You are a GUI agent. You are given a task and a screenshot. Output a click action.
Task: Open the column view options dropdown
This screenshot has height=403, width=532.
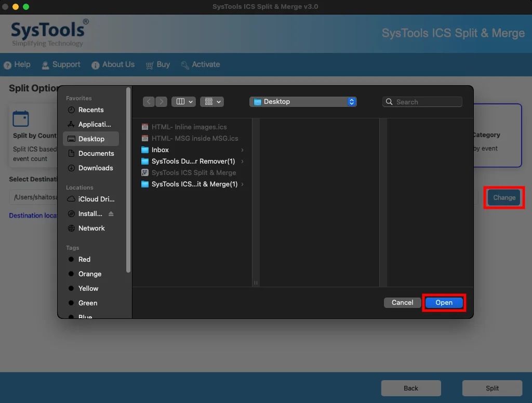183,102
